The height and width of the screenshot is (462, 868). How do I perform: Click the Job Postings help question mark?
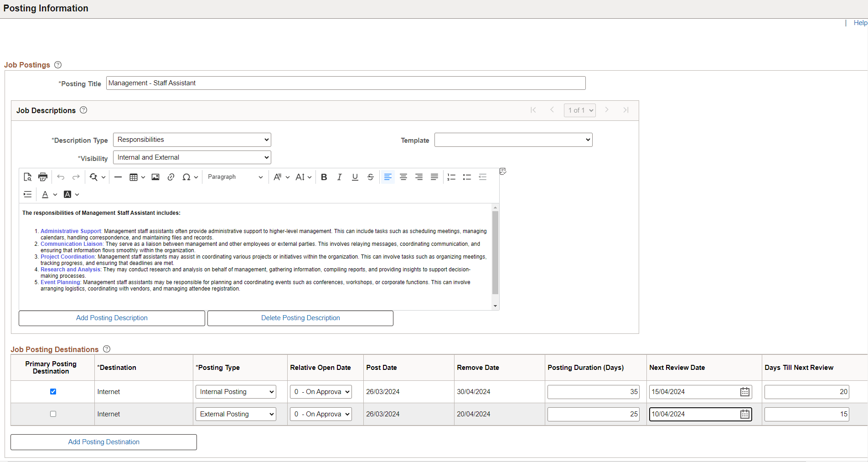click(57, 65)
